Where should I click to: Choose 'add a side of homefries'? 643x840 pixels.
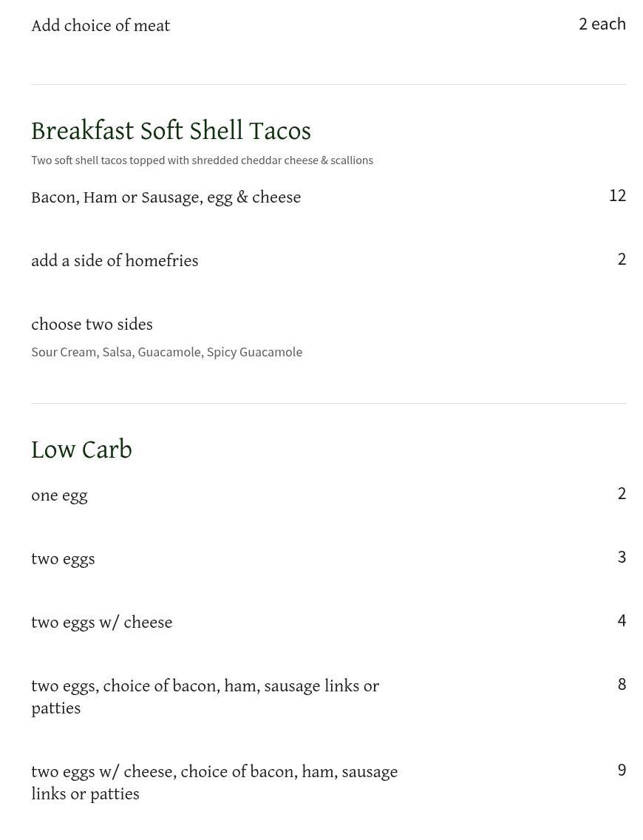pos(115,261)
